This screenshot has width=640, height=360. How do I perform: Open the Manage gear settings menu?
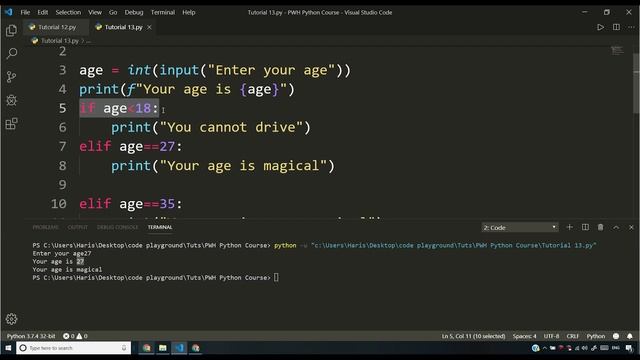[11, 319]
